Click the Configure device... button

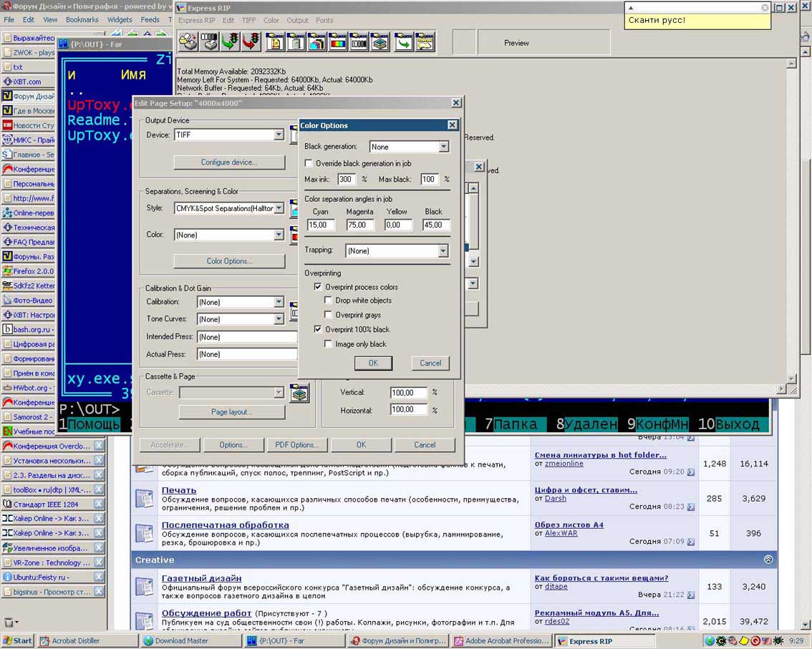(x=228, y=162)
